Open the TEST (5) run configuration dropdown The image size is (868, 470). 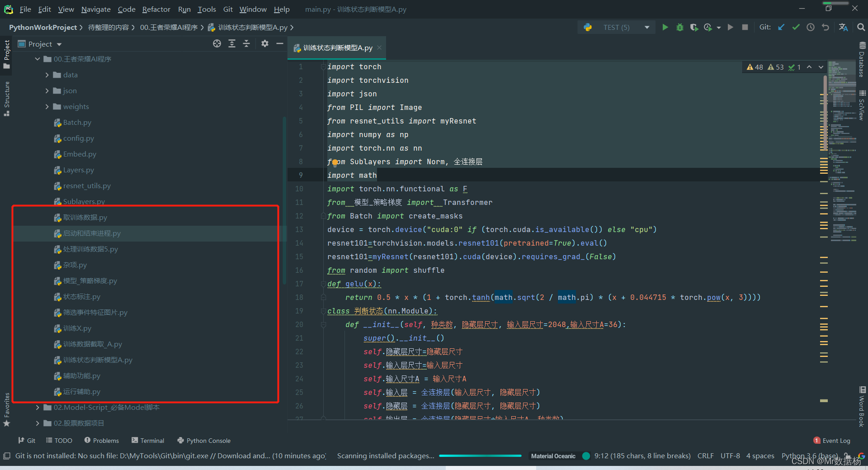[x=617, y=28]
